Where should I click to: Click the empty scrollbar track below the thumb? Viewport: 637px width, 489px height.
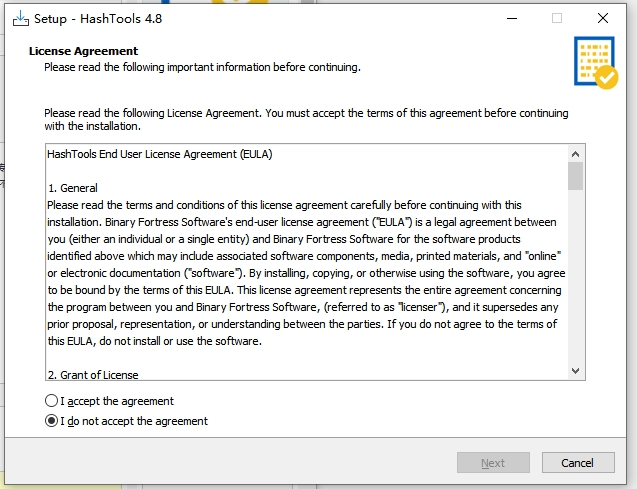pyautogui.click(x=575, y=280)
